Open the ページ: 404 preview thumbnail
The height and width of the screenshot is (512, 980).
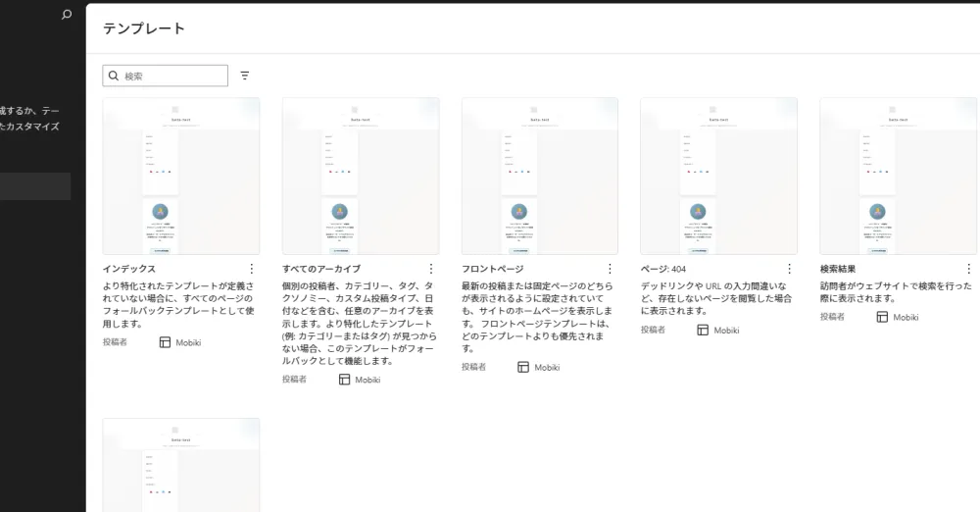[x=718, y=176]
